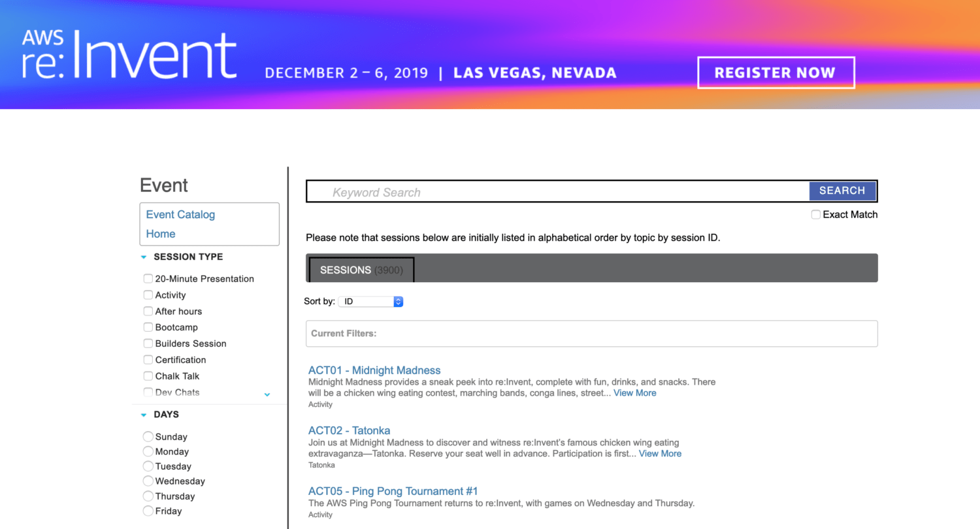Click the Register Now button
This screenshot has height=529, width=980.
(x=776, y=72)
